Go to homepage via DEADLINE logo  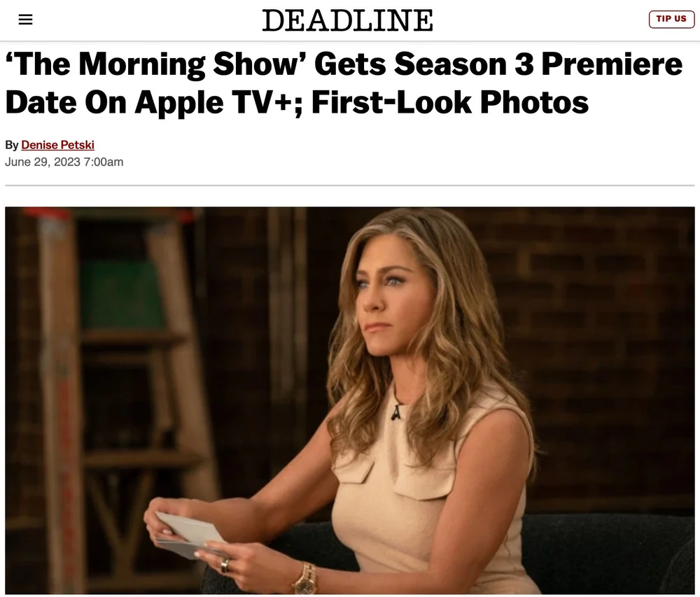pos(347,20)
